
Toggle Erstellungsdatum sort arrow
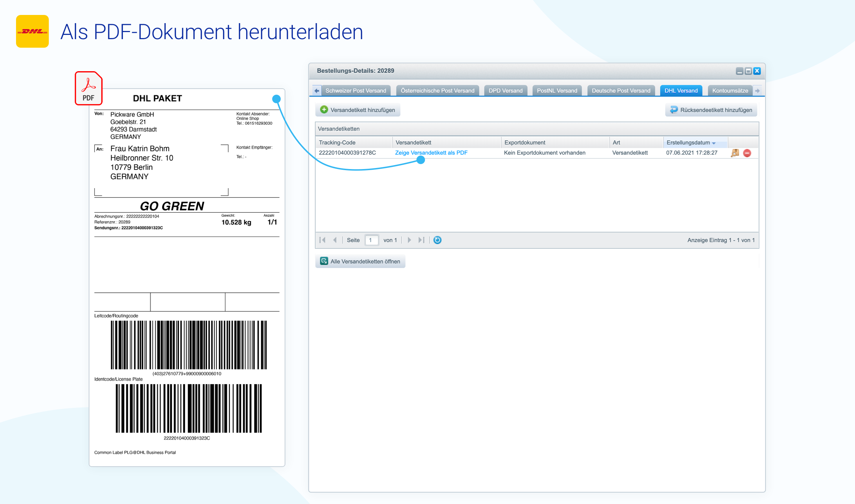[714, 143]
